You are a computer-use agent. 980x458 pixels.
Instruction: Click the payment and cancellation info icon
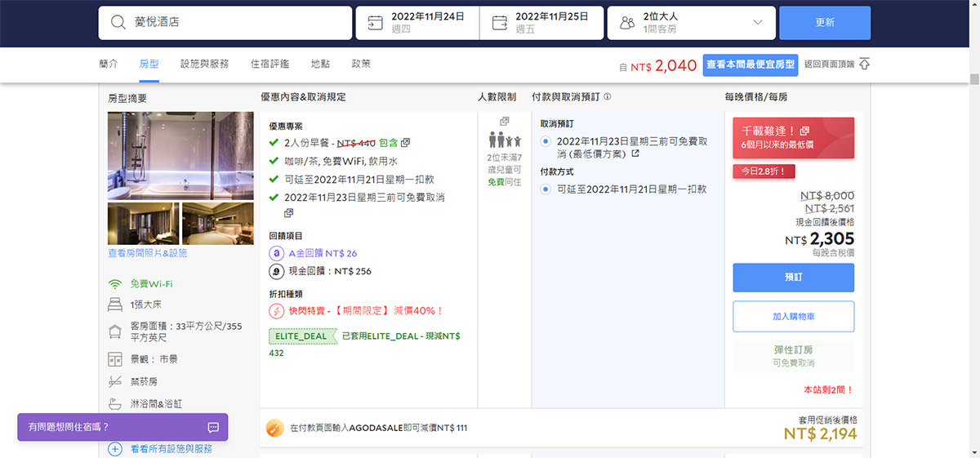click(x=607, y=97)
